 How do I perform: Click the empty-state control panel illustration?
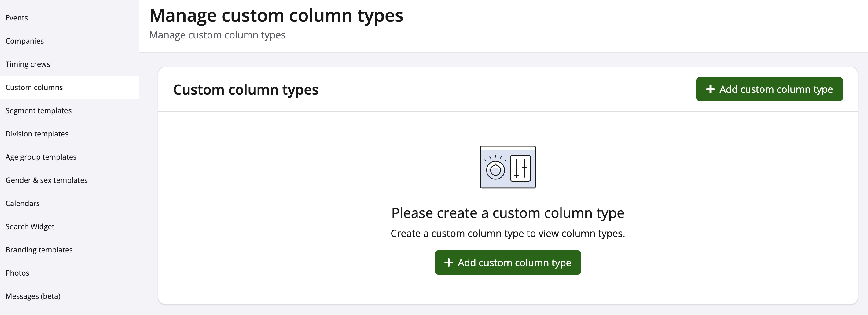point(507,167)
